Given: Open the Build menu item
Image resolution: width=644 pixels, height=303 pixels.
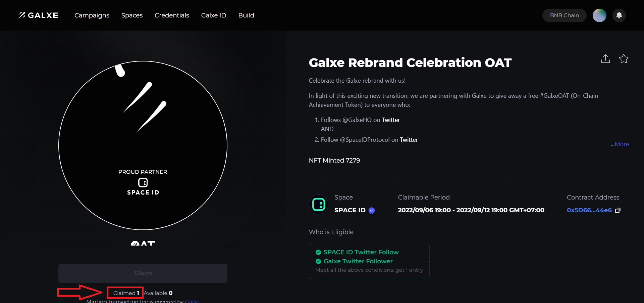Looking at the screenshot, I should pyautogui.click(x=246, y=15).
